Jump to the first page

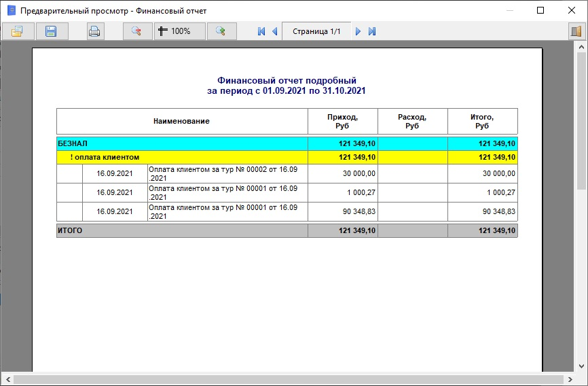point(261,31)
